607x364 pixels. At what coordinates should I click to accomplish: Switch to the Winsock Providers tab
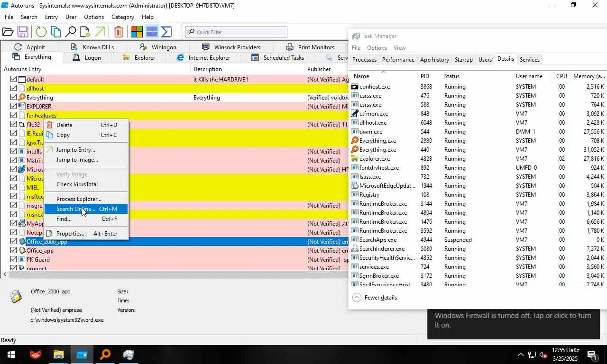click(x=231, y=47)
